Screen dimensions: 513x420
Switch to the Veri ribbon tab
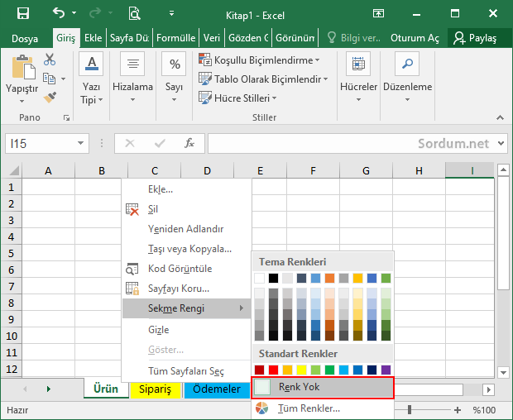point(211,38)
